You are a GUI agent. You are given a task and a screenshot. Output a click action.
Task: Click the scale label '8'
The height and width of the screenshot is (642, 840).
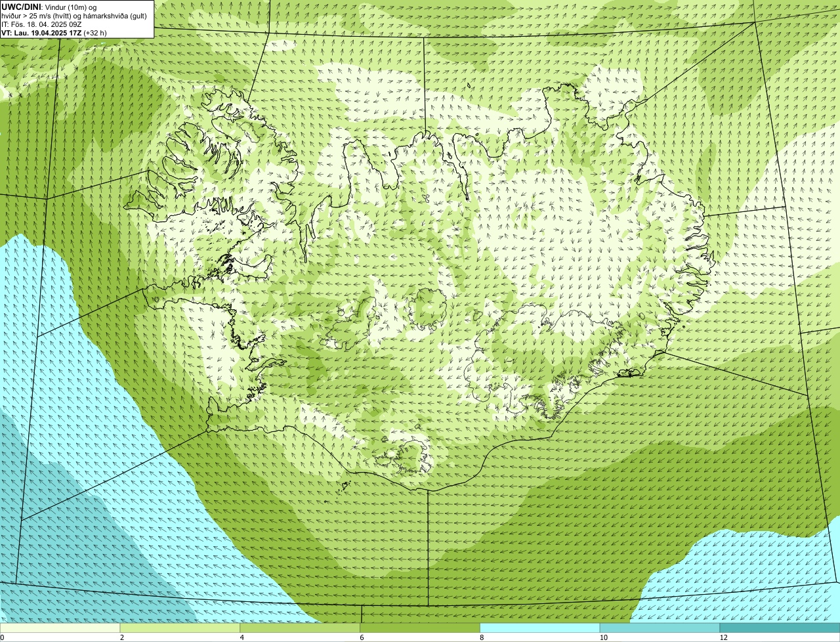click(x=482, y=637)
